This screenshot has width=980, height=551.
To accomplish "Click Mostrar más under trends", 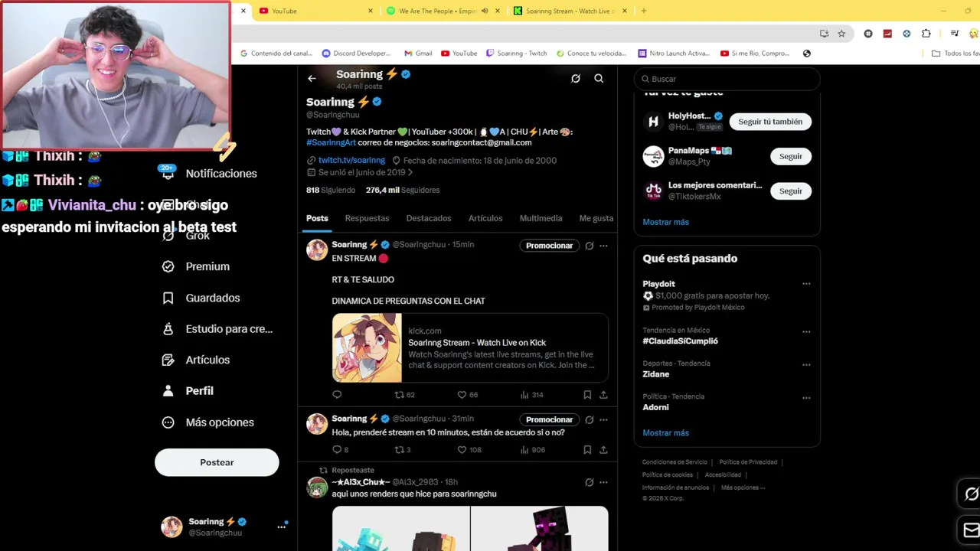I will click(665, 433).
